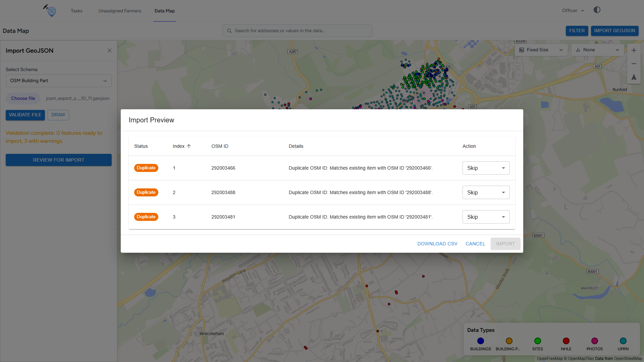Click the map zoom in plus icon
Screen dimensions: 644x362
pyautogui.click(x=634, y=50)
